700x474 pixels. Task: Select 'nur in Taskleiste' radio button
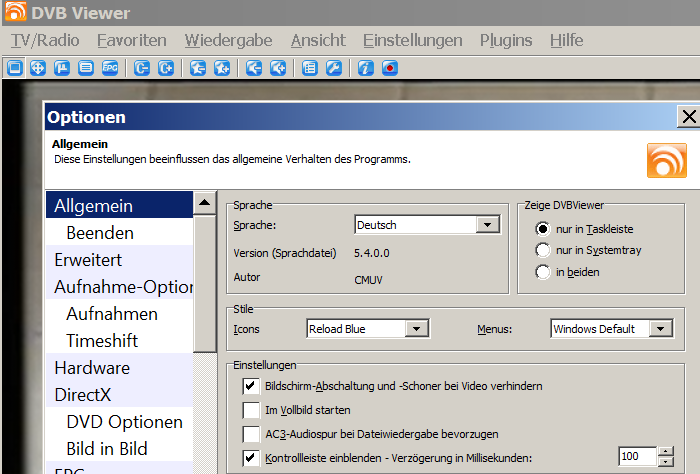(542, 229)
